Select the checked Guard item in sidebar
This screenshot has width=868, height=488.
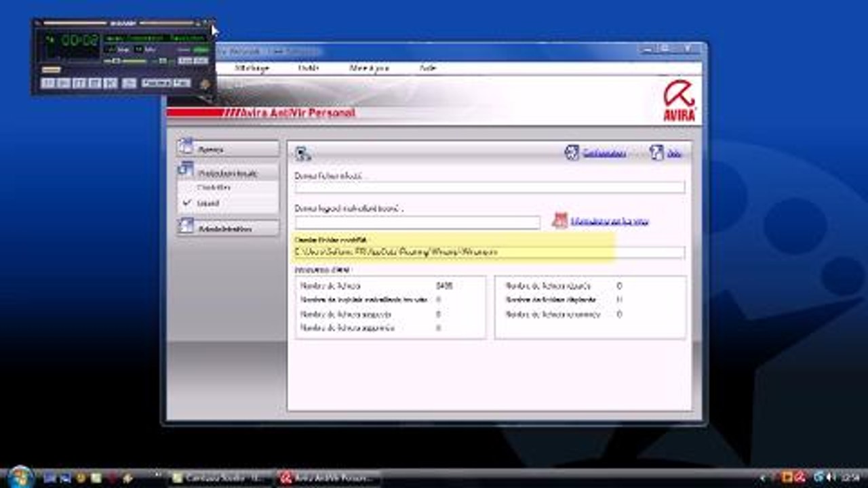209,203
